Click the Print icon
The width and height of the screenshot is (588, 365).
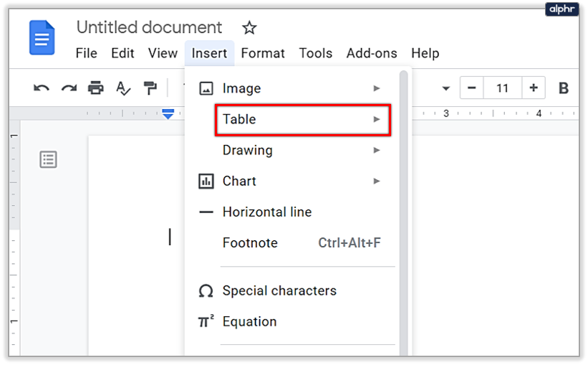point(95,88)
